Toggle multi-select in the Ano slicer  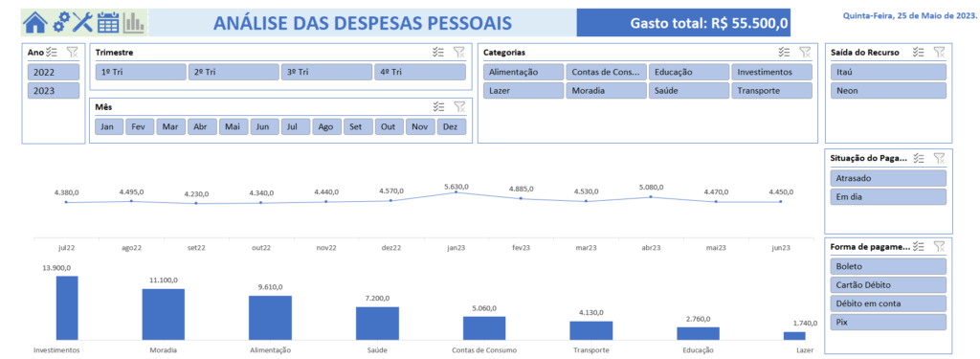tap(52, 53)
